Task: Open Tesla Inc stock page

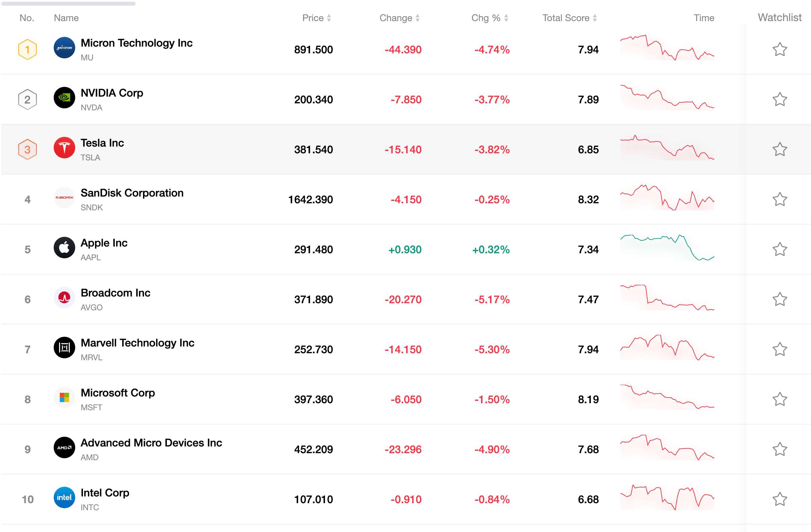Action: point(102,143)
